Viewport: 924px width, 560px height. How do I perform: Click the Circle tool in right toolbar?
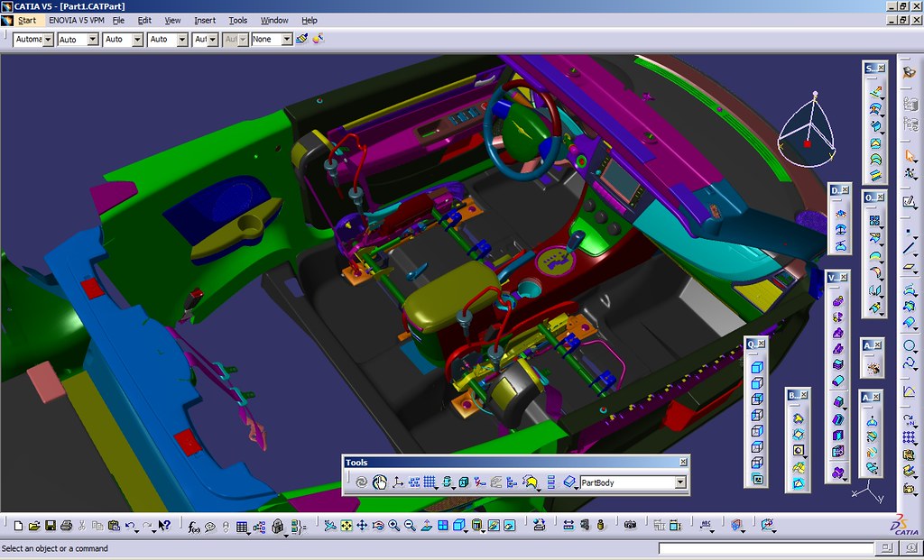click(910, 345)
